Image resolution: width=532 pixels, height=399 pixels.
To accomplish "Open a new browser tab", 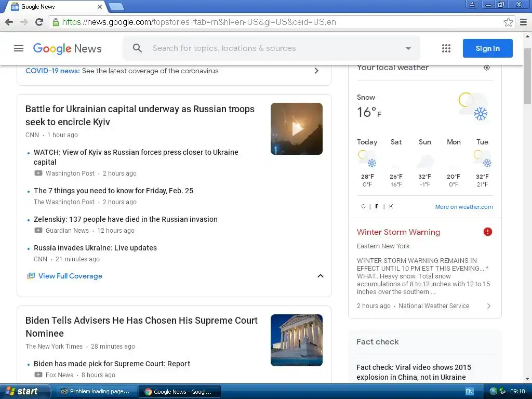I will coord(116,7).
